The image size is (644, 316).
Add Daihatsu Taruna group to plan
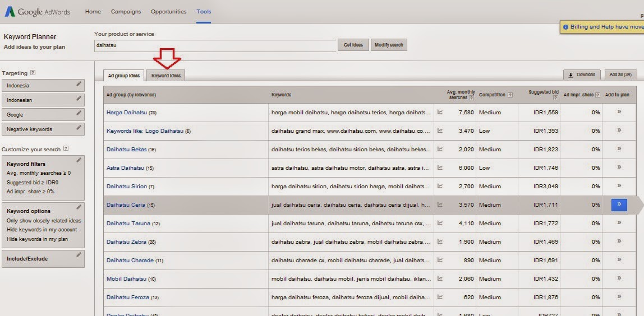point(619,223)
